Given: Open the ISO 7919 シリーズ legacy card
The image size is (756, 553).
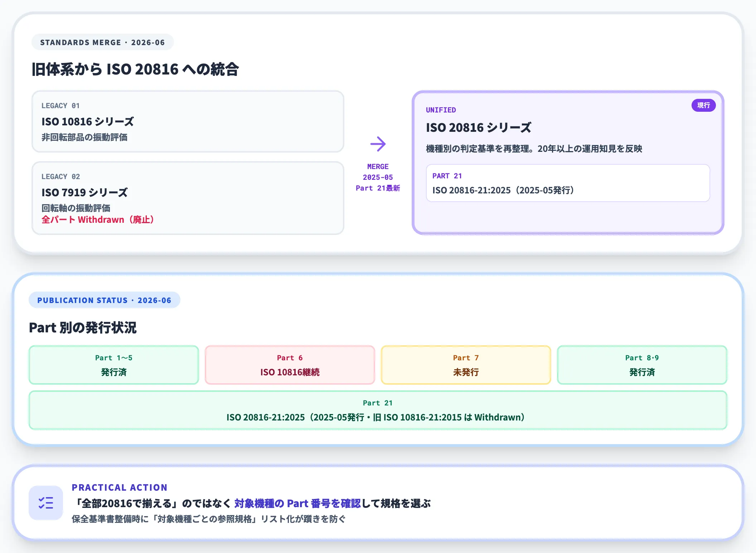Looking at the screenshot, I should click(188, 198).
